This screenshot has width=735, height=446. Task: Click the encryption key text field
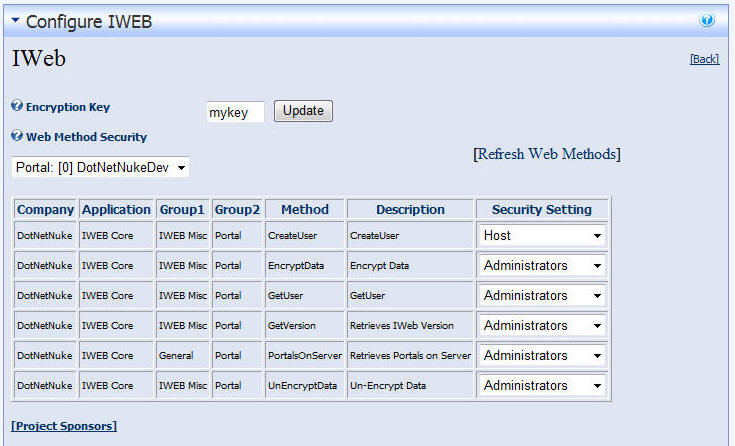235,112
